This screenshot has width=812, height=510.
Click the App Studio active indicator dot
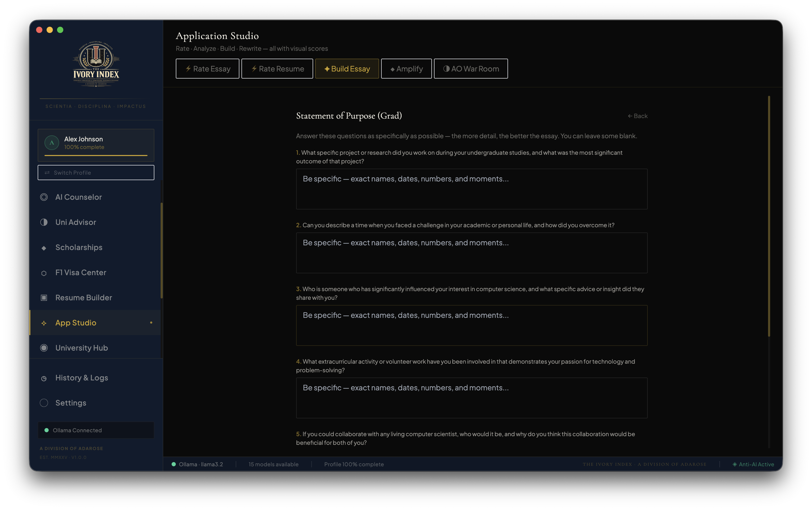pyautogui.click(x=151, y=323)
